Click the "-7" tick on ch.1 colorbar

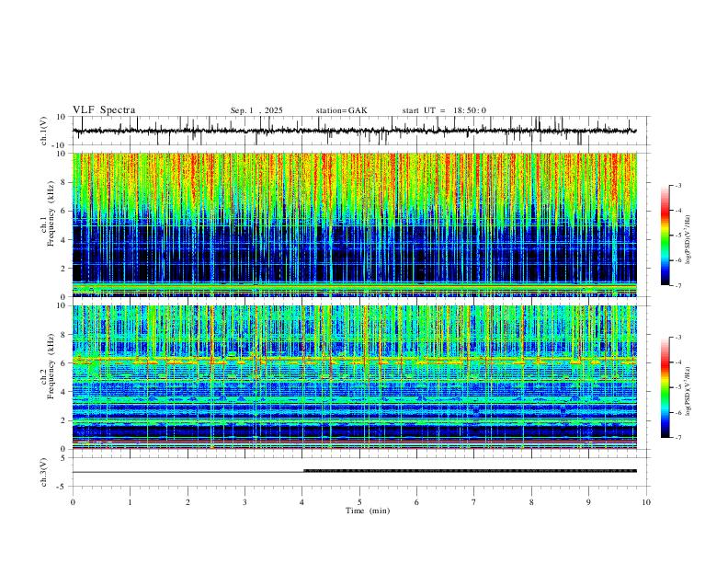click(x=677, y=286)
